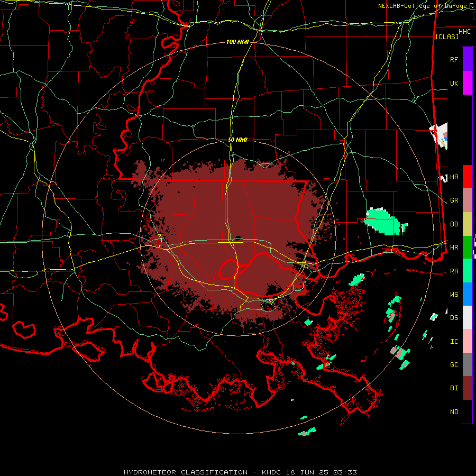Viewport: 476px width, 476px height.
Task: Click the GC legend label
Action: 454,365
